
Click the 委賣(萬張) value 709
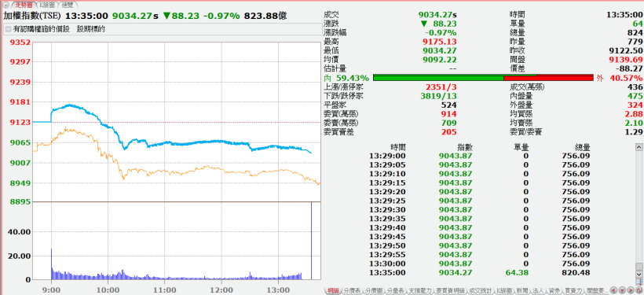[450, 123]
